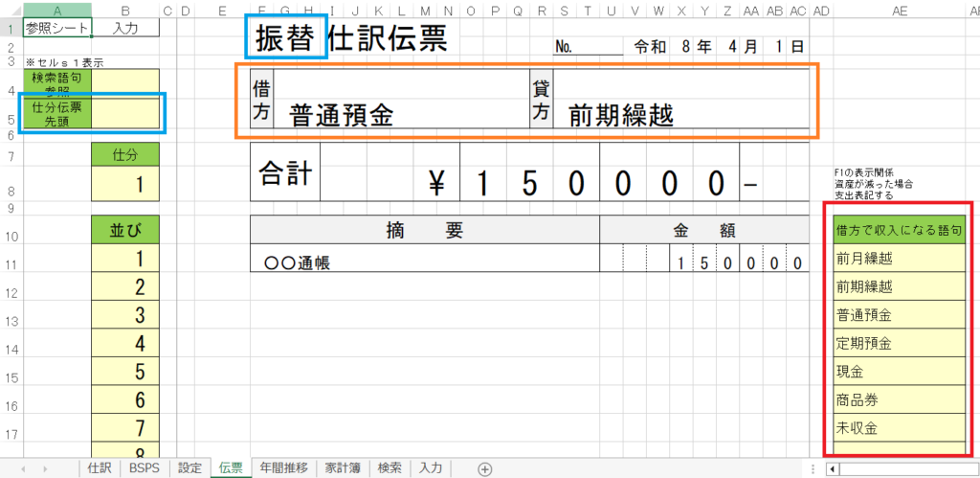Click the 前期繰越 entry in green list
The image size is (980, 478).
(899, 286)
